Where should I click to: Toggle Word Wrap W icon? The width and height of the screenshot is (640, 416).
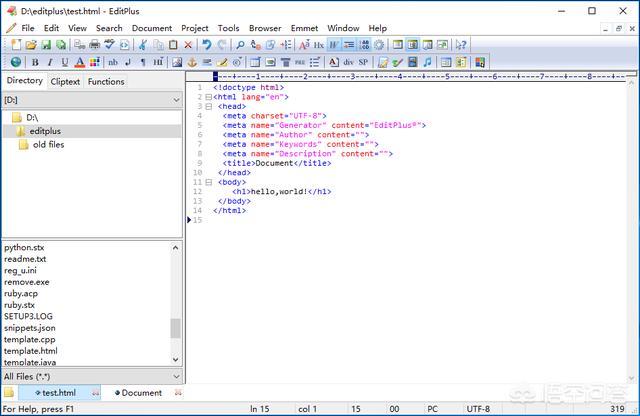tap(334, 44)
